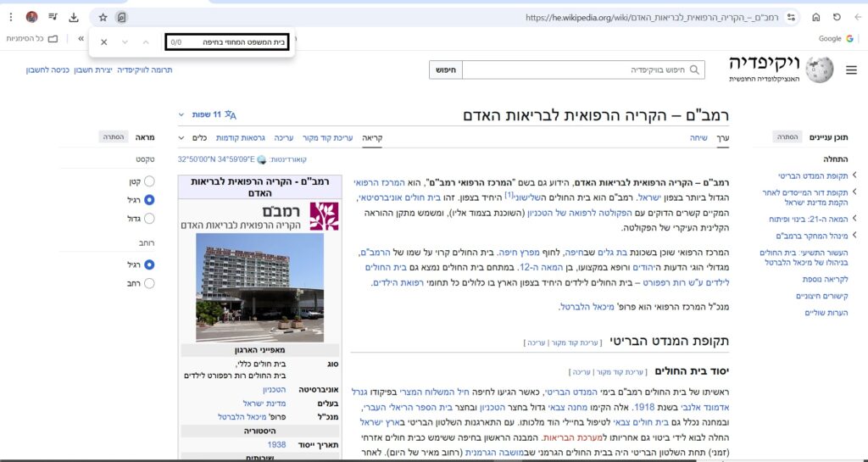Screen dimensions: 868x462
Task: Reload the page
Action: (837, 17)
